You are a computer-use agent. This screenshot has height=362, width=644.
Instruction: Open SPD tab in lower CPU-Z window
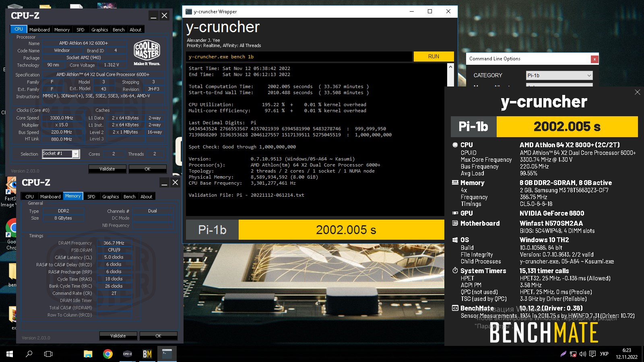[91, 197]
